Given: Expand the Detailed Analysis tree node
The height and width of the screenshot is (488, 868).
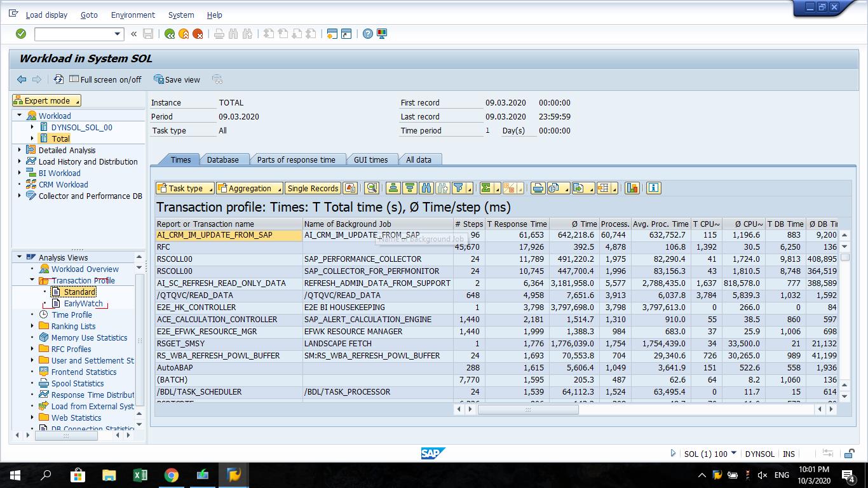Looking at the screenshot, I should pyautogui.click(x=19, y=150).
